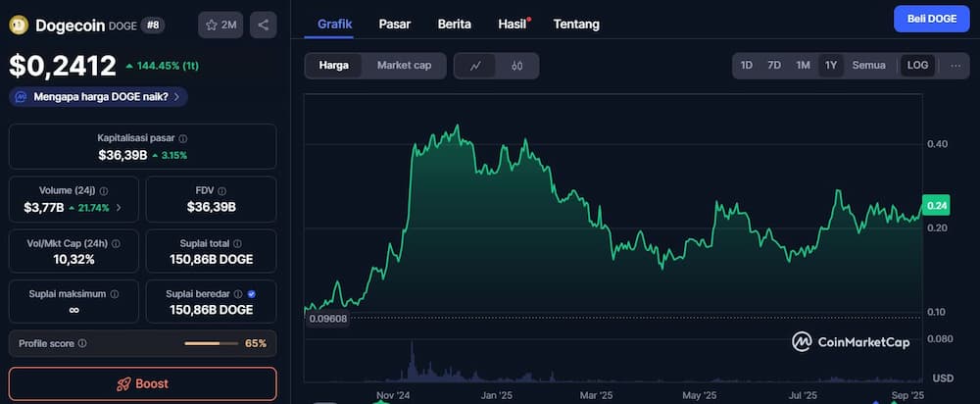Viewport: 980px width, 404px height.
Task: Click the rocket icon on Boost
Action: 123,384
